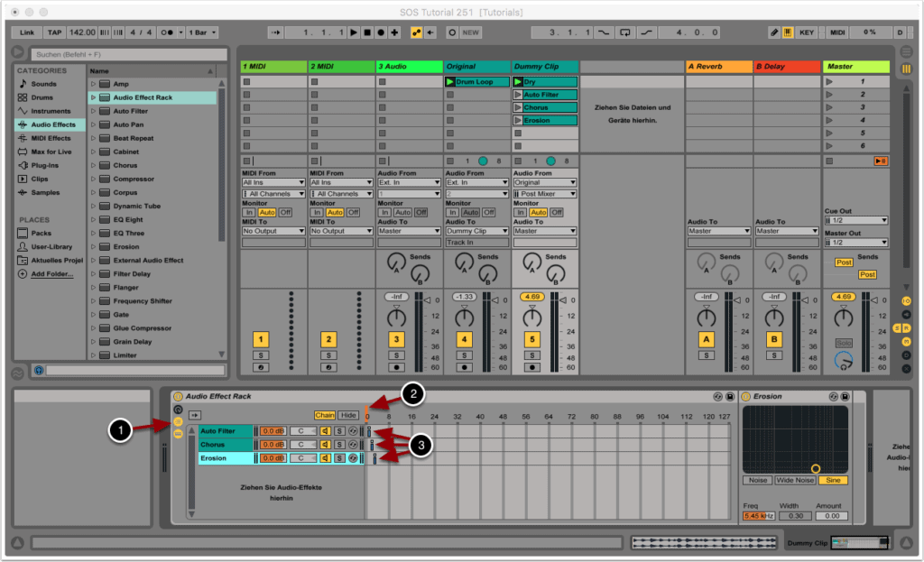
Task: Click the Hide button in the rack
Action: point(348,415)
